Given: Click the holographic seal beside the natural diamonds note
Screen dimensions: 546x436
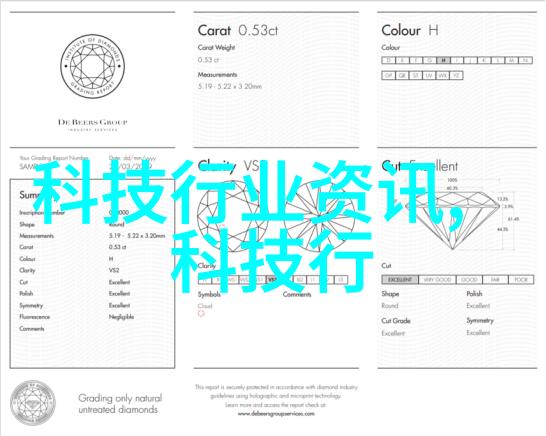Looking at the screenshot, I should pos(33,403).
